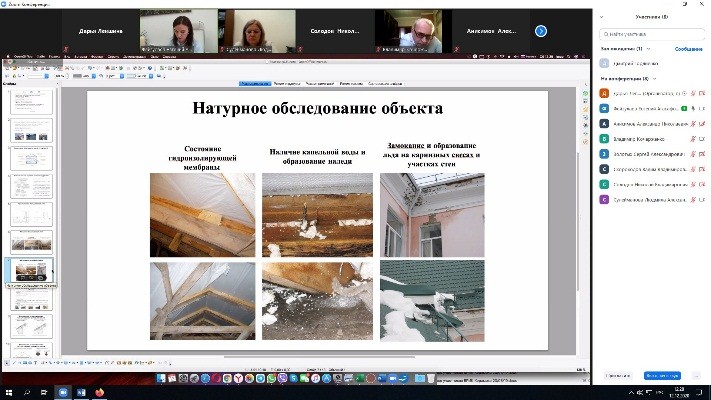Switch to Режим структуры tab
711x400 pixels.
tap(287, 84)
